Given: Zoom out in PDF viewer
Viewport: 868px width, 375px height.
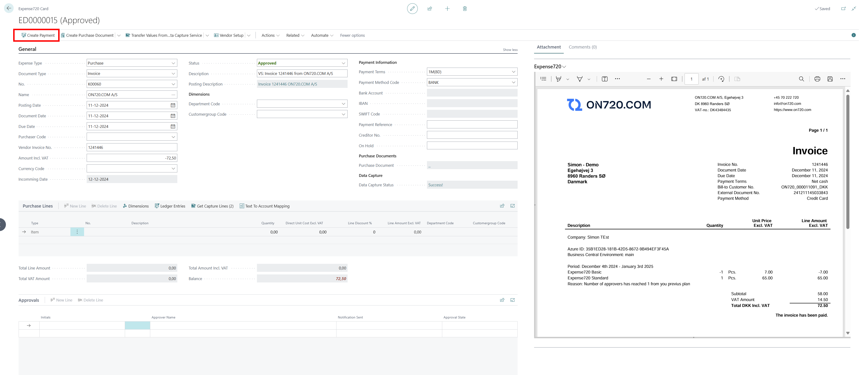Looking at the screenshot, I should tap(649, 79).
